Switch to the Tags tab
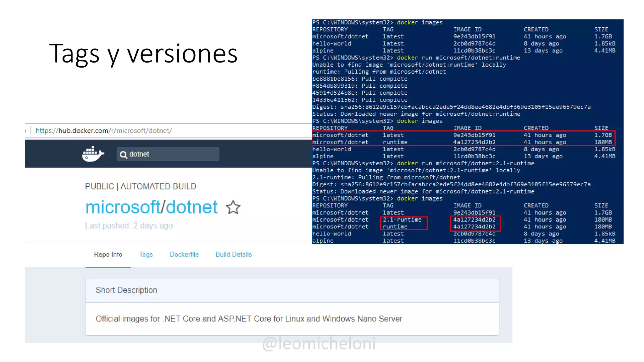This screenshot has width=644, height=362. (146, 255)
